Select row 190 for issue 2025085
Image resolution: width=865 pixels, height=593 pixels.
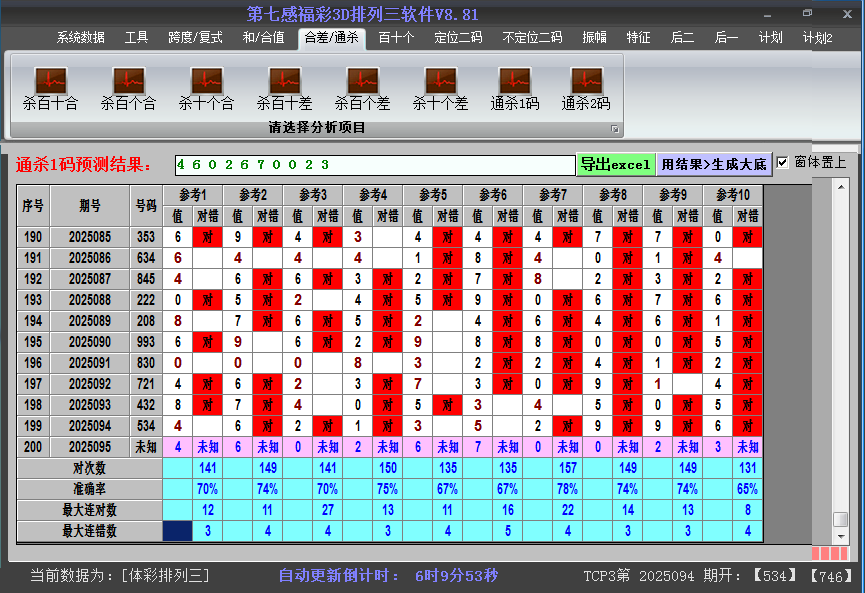90,237
